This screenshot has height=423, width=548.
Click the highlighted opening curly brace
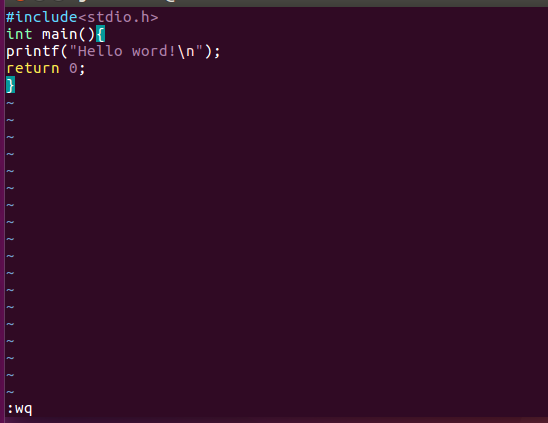(x=100, y=34)
